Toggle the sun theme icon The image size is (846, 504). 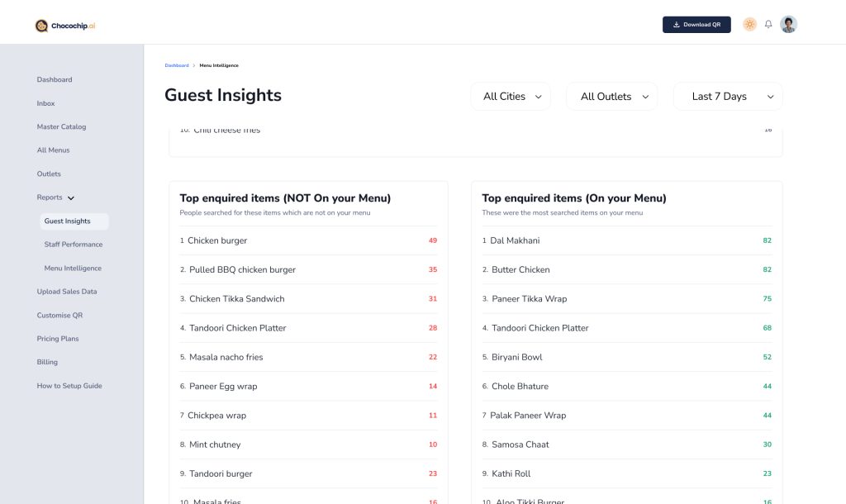pyautogui.click(x=749, y=25)
